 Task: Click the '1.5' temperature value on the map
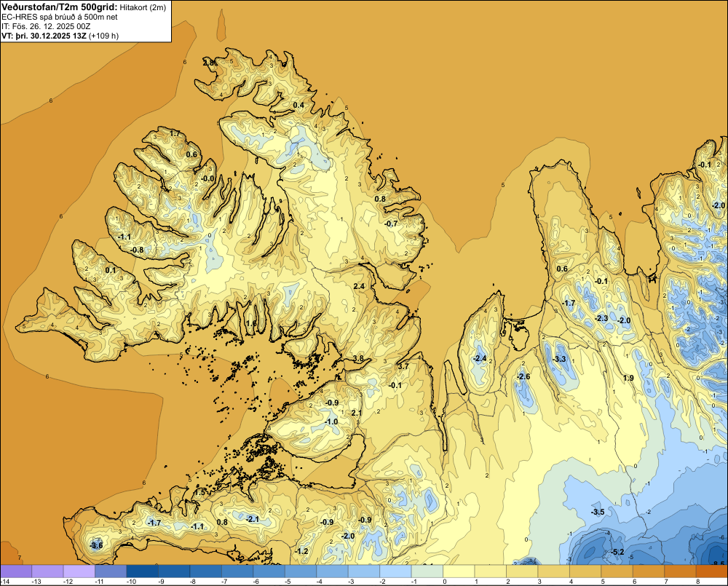[x=200, y=493]
